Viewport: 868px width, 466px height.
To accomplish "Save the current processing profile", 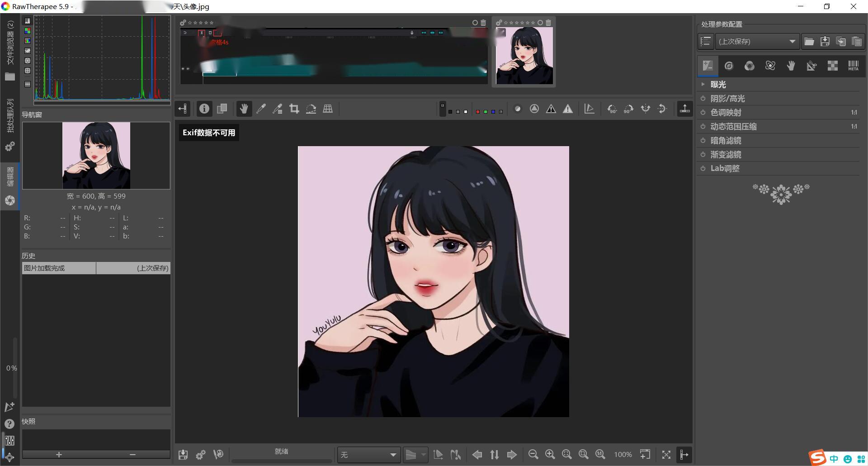I will point(825,42).
